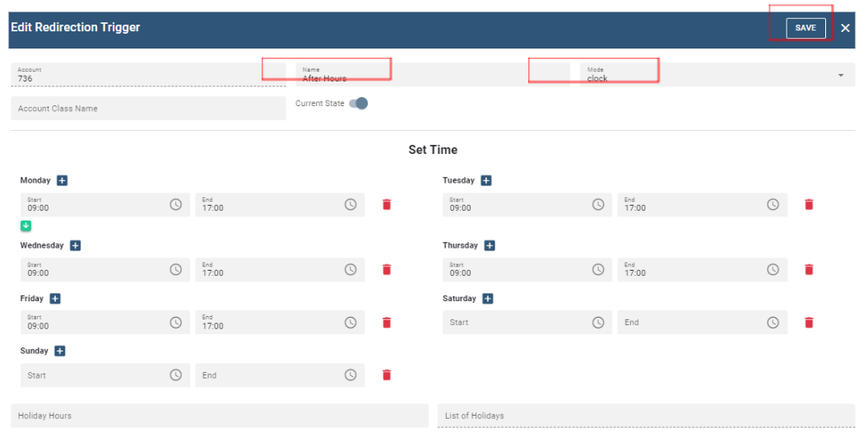The image size is (868, 437).
Task: Click the plus icon next to Wednesday
Action: point(75,245)
